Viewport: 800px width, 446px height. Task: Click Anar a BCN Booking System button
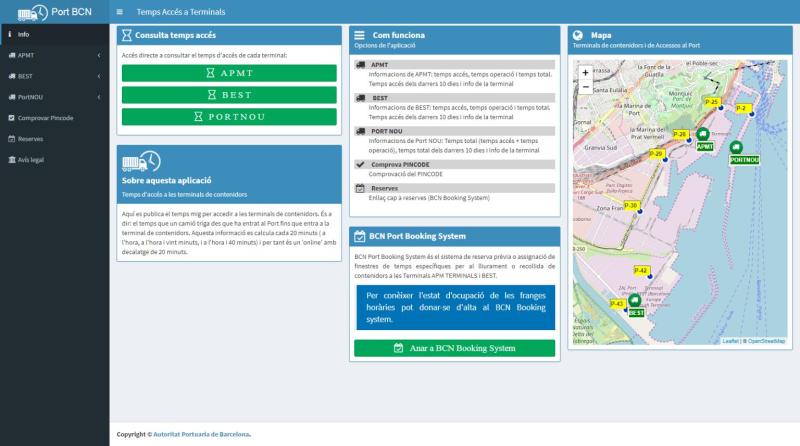(x=455, y=348)
